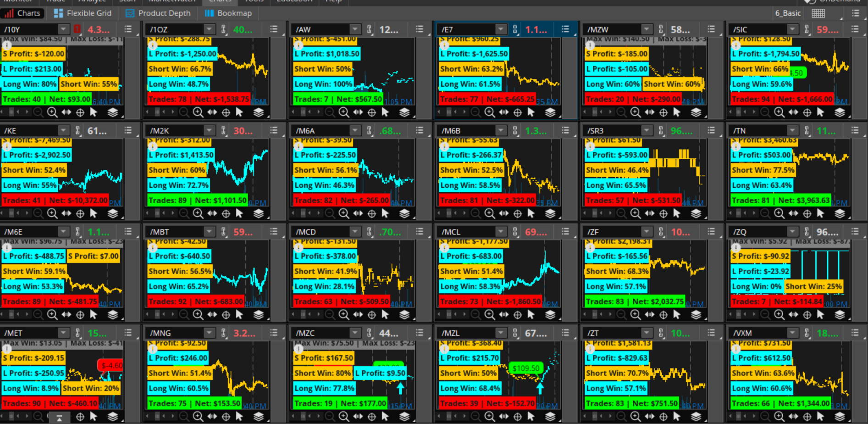The height and width of the screenshot is (424, 868).
Task: Open the Product Depth tab
Action: [x=158, y=13]
